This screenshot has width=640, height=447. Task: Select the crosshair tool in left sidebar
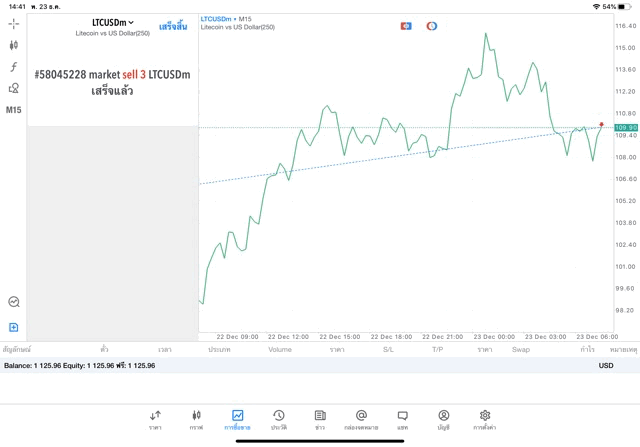(14, 24)
